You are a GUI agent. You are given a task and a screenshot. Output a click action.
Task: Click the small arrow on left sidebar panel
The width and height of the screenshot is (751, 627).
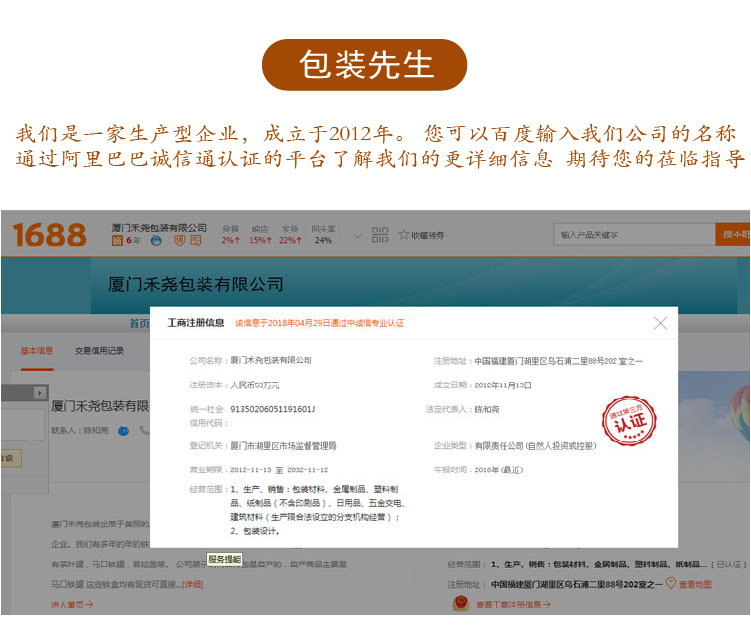(x=40, y=393)
